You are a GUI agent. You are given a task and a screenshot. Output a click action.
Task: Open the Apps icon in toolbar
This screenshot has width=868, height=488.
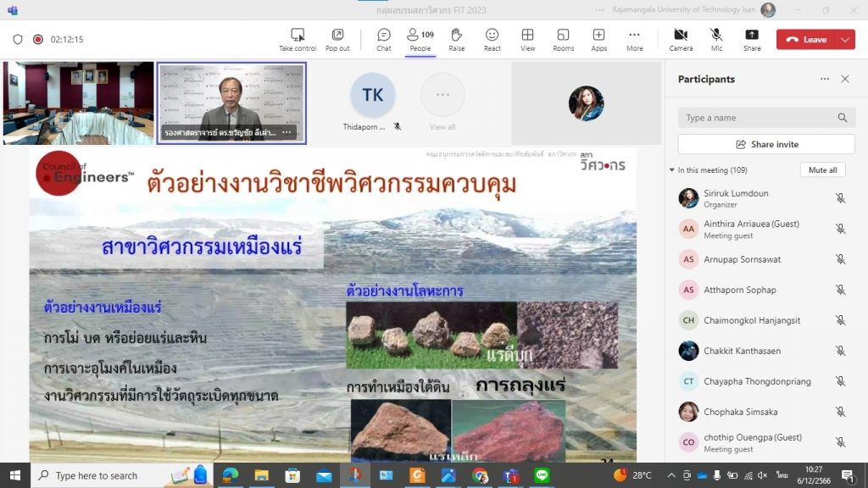[598, 39]
